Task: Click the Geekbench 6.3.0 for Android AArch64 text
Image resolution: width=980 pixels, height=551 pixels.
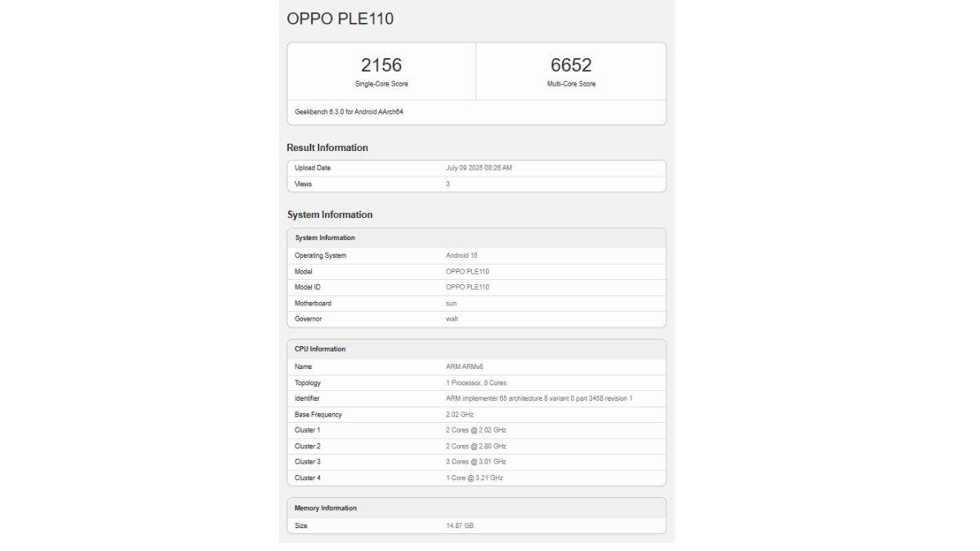Action: tap(349, 112)
